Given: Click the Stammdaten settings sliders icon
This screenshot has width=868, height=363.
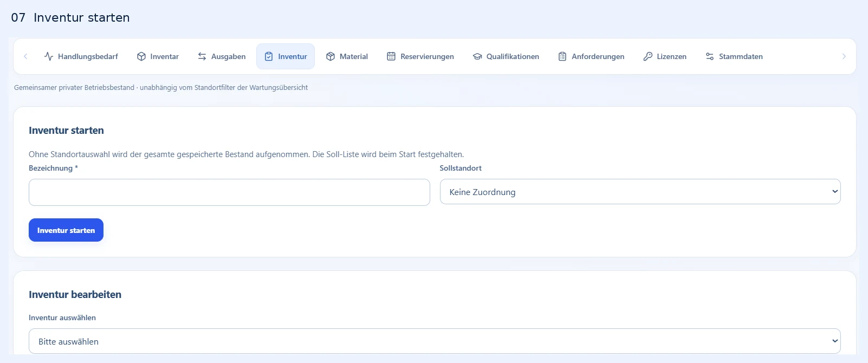Looking at the screenshot, I should (x=710, y=56).
